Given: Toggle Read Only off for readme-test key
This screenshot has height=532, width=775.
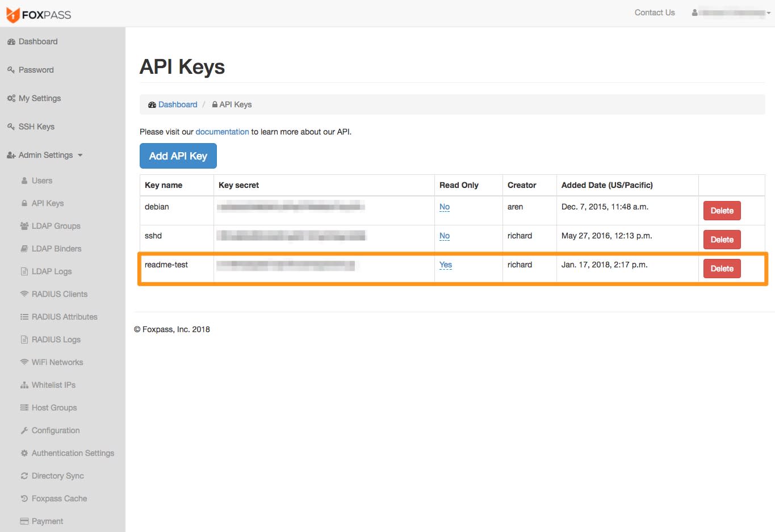Looking at the screenshot, I should tap(445, 265).
